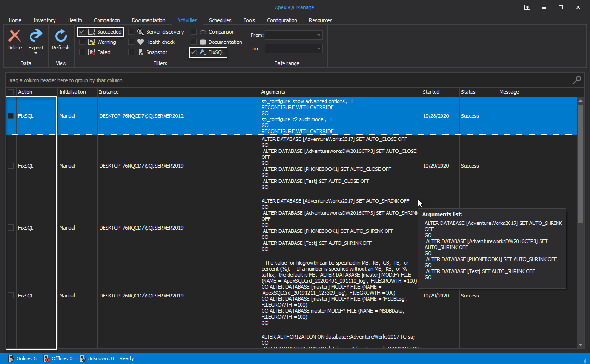Click the Unknown servers status icon
Screen dimensions: 590x364
tap(82, 358)
